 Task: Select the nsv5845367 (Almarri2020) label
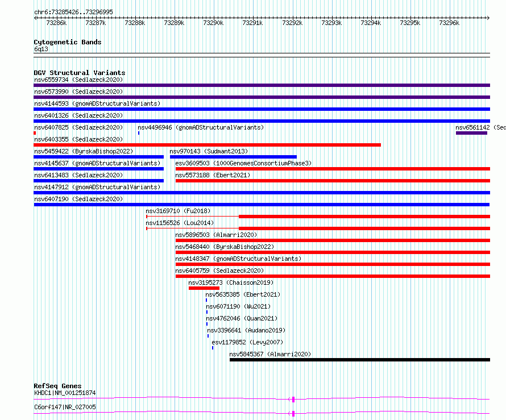tap(270, 354)
